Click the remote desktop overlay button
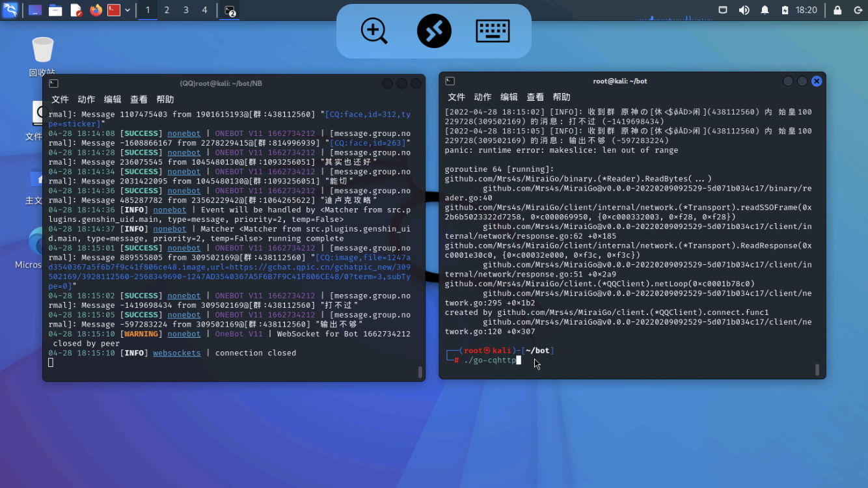The image size is (868, 488). [434, 31]
